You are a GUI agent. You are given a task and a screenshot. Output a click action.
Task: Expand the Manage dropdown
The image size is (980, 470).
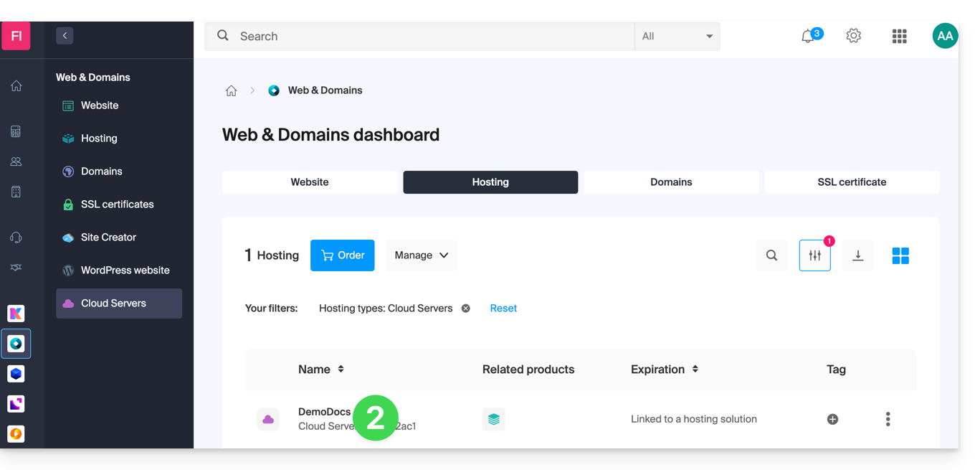(421, 255)
